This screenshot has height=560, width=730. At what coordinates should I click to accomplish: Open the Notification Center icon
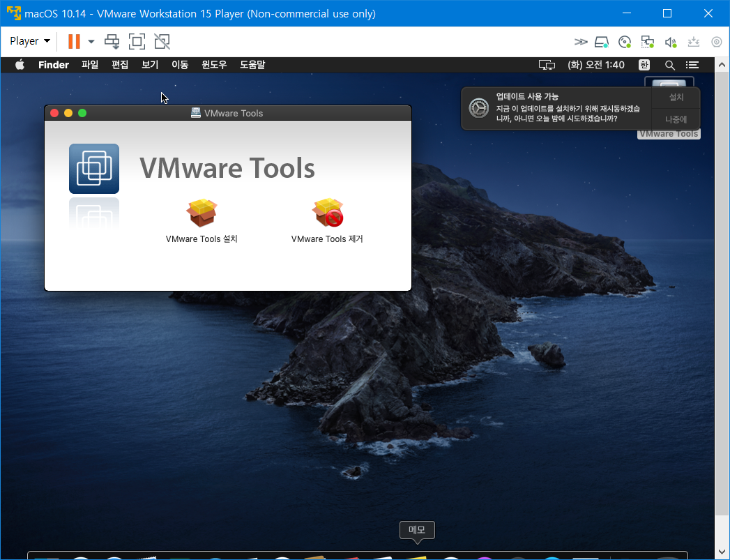[692, 65]
